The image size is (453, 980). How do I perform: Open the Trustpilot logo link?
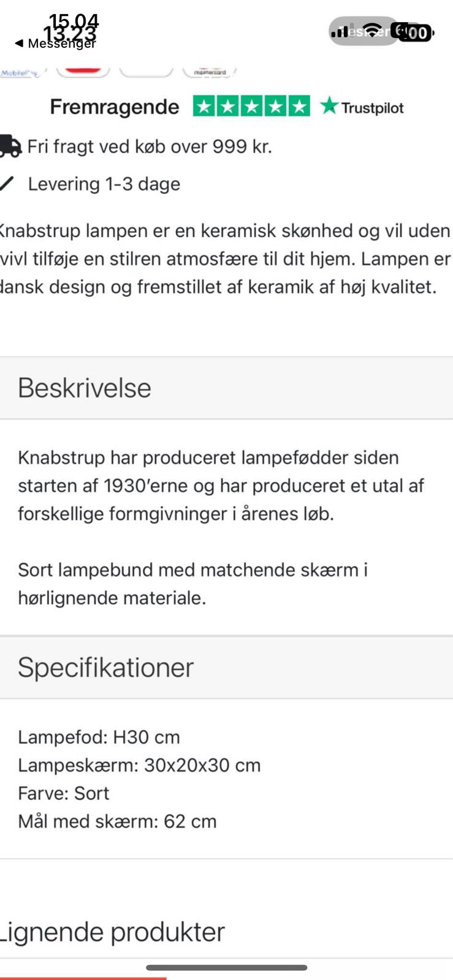coord(362,107)
